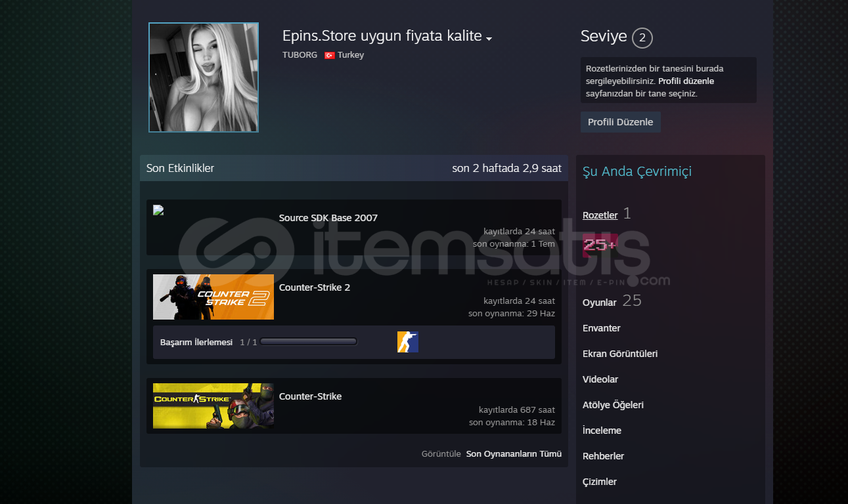
Task: Expand the profile name dropdown arrow
Action: click(x=489, y=39)
